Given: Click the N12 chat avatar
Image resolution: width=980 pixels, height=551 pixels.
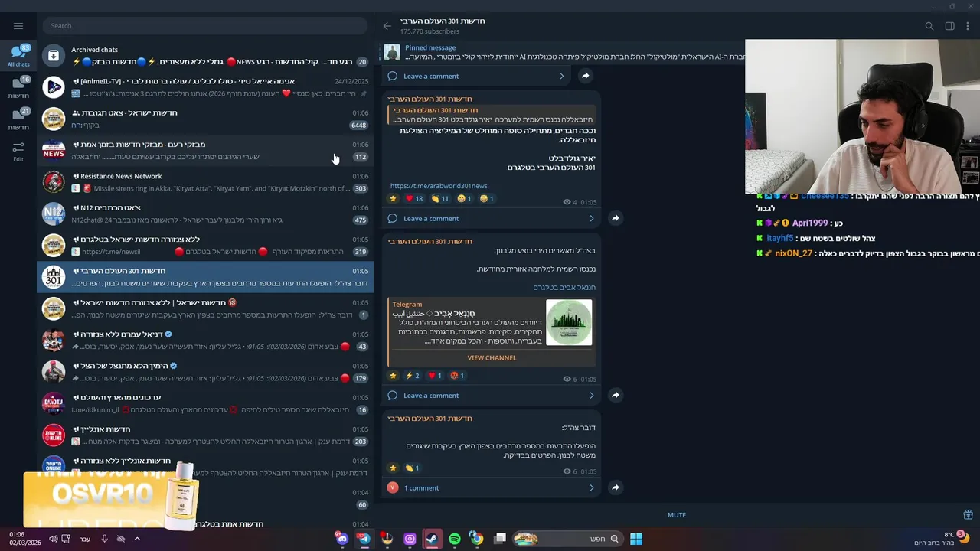Looking at the screenshot, I should point(54,214).
